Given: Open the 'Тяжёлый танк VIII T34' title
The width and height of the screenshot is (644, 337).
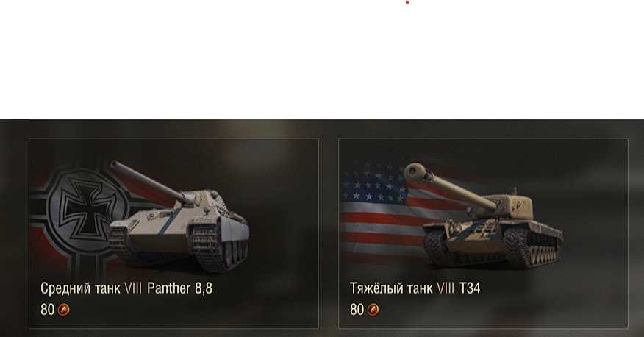Looking at the screenshot, I should (x=415, y=288).
